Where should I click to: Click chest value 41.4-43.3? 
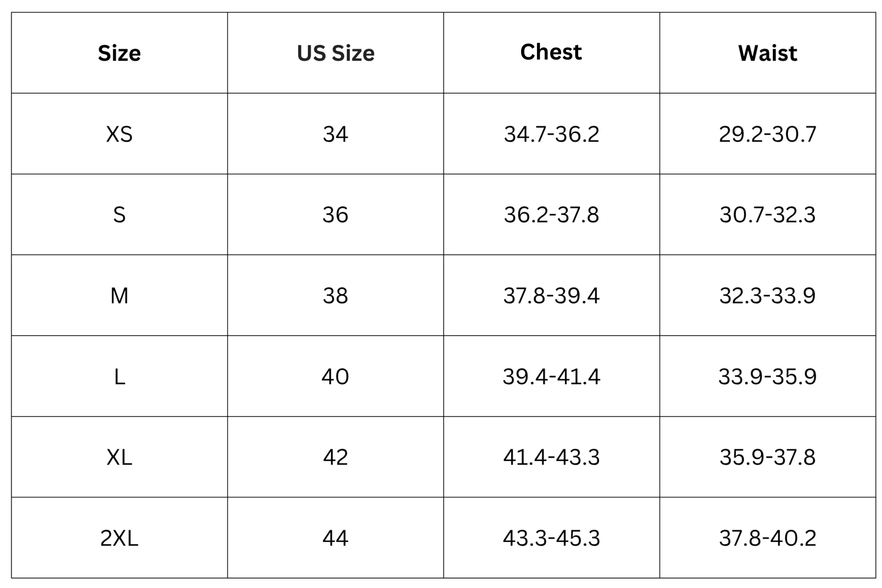(x=551, y=458)
